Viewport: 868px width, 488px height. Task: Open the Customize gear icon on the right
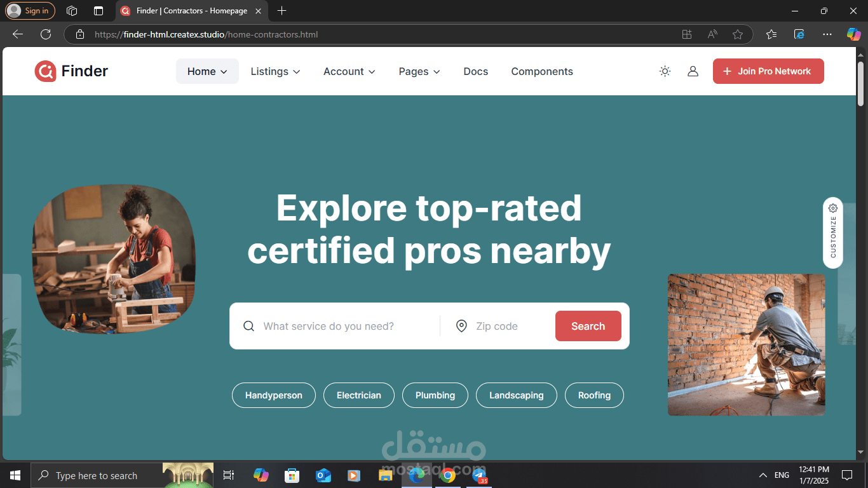[832, 208]
